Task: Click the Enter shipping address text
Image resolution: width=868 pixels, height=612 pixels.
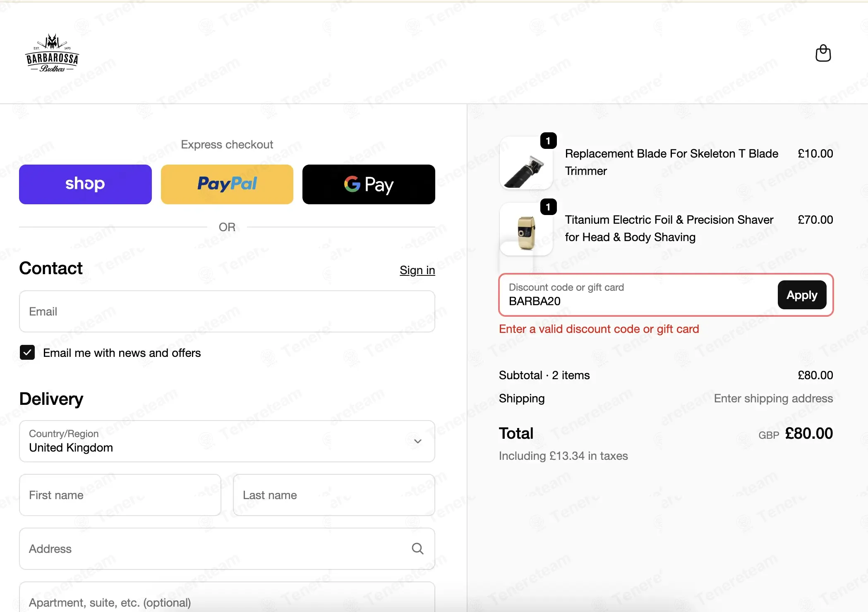Action: pos(774,399)
